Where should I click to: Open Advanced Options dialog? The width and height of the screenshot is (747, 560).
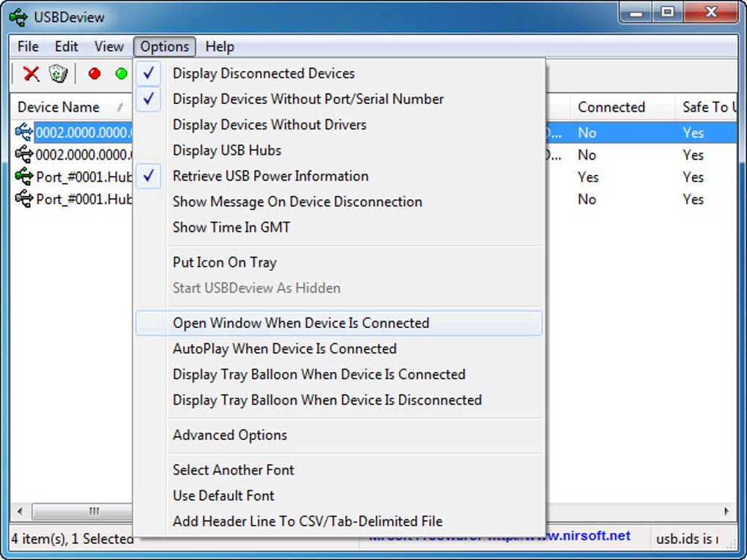pos(339,436)
